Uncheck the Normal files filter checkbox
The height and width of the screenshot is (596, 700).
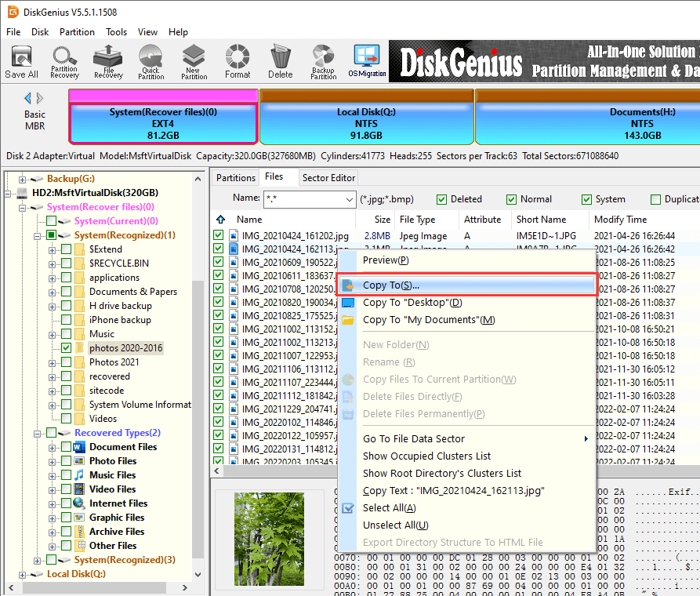[x=512, y=199]
